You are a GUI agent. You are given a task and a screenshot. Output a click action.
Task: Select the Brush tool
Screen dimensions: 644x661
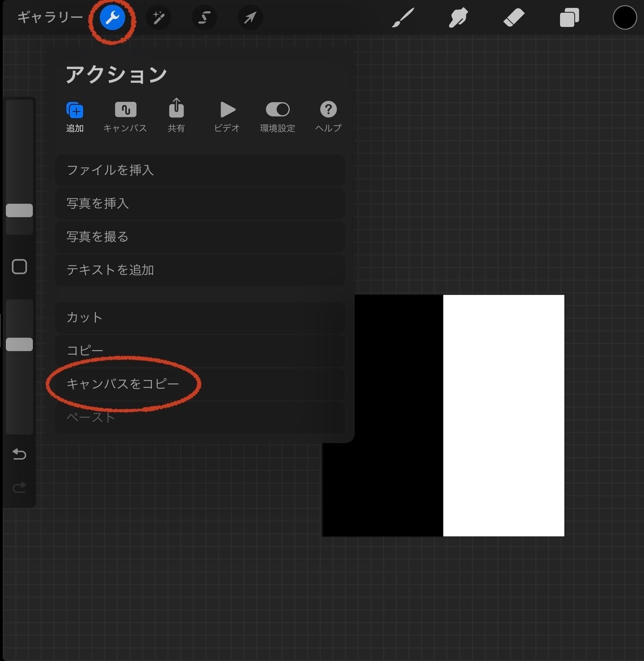[403, 18]
